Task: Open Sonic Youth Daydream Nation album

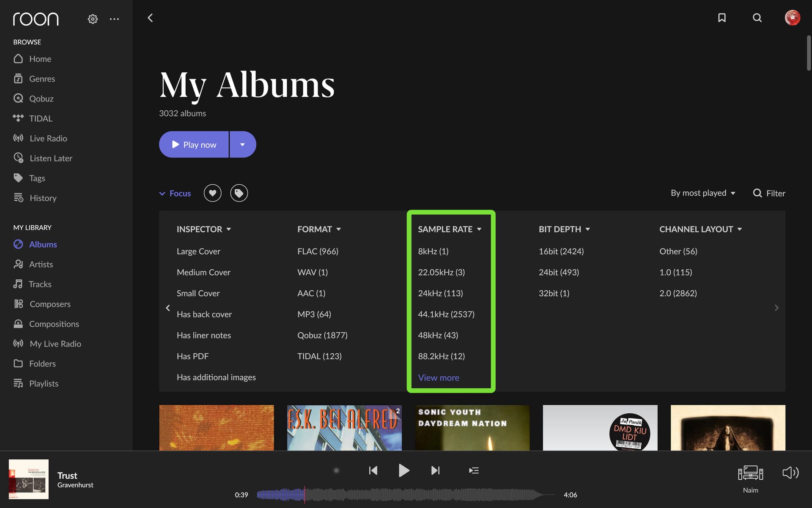Action: pos(472,428)
